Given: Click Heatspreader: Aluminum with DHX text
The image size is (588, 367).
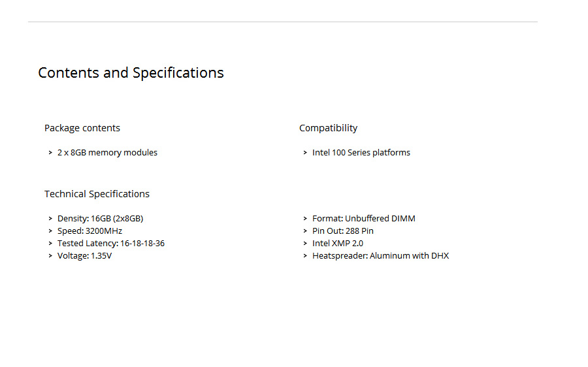Looking at the screenshot, I should point(381,256).
